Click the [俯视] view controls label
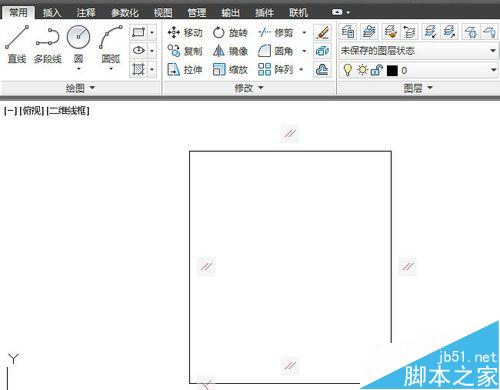This screenshot has width=500, height=390. pos(32,111)
